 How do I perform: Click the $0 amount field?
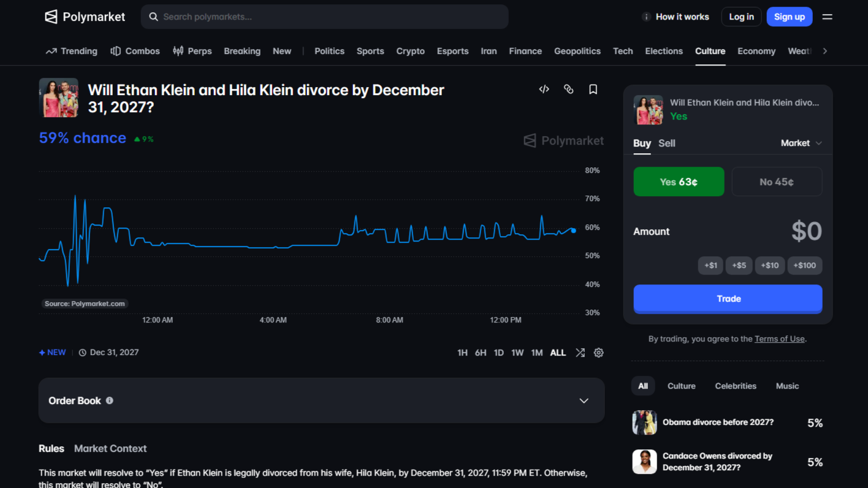806,231
